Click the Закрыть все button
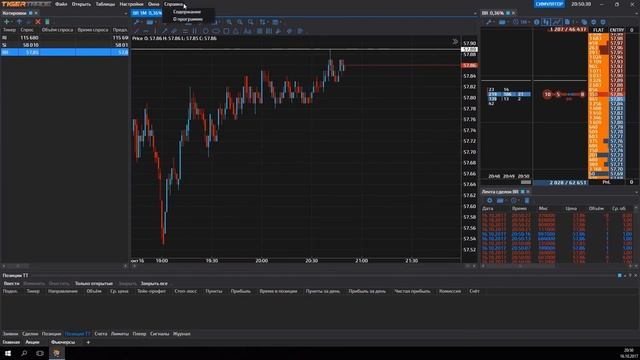Image resolution: width=640 pixels, height=360 pixels. (x=154, y=283)
